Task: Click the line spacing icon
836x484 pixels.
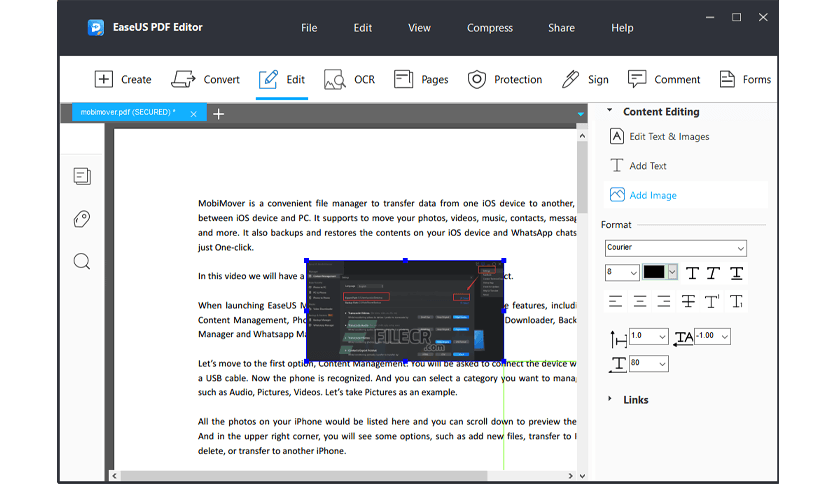Action: pyautogui.click(x=618, y=338)
